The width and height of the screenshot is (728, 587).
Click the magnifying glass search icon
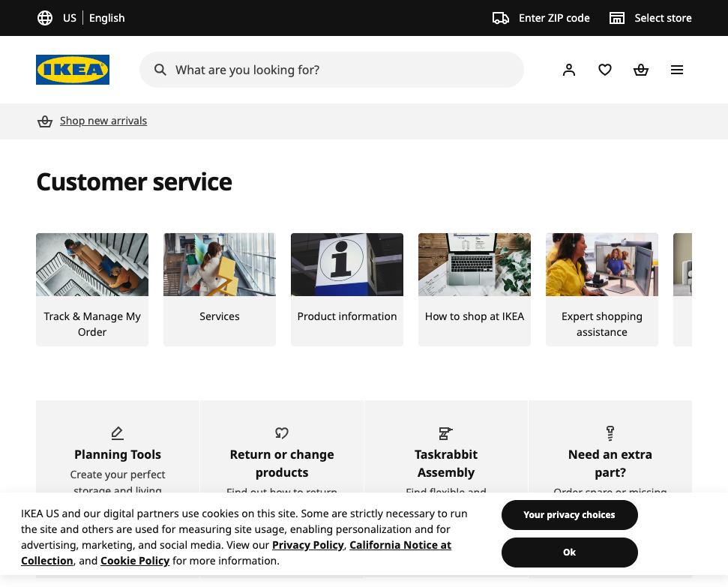160,70
